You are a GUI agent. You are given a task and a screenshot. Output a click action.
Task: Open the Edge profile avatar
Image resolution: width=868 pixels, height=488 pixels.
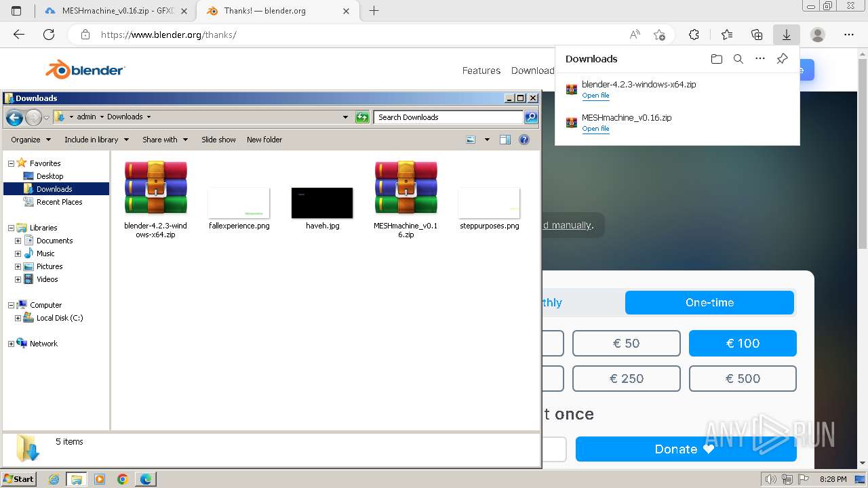[x=818, y=35]
